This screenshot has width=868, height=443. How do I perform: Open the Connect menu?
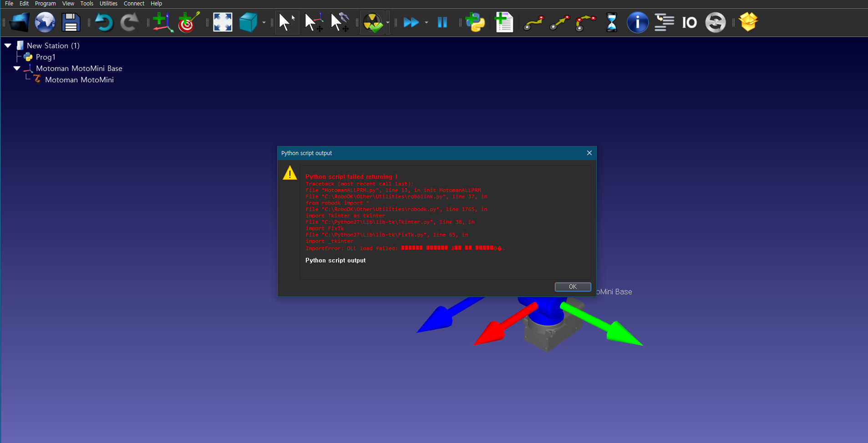(134, 4)
